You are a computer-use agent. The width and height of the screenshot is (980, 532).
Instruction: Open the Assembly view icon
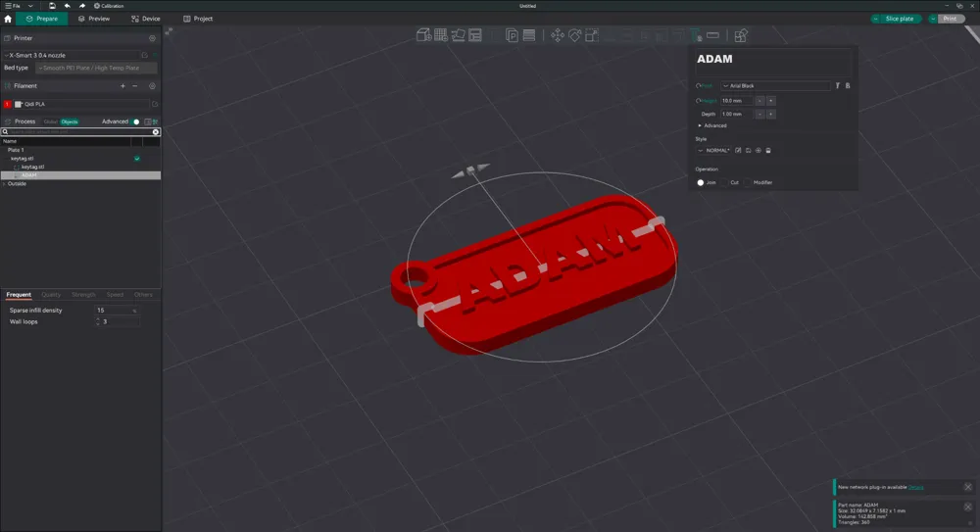pyautogui.click(x=741, y=35)
